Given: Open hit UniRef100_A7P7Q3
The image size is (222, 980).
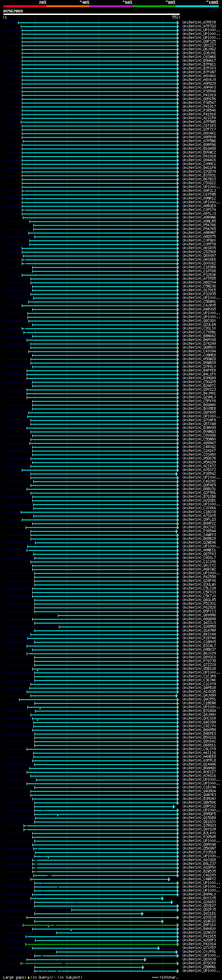Looking at the screenshot, I should pyautogui.click(x=199, y=26).
